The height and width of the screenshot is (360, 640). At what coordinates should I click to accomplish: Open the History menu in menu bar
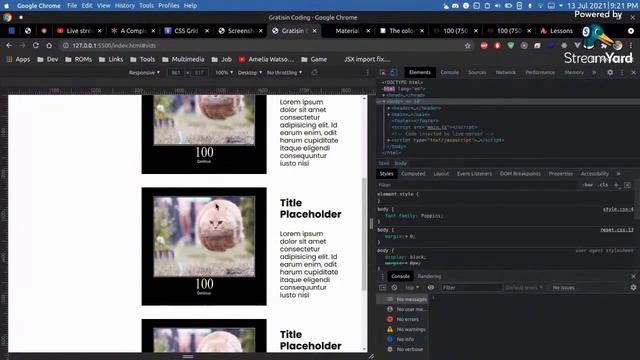pos(124,6)
